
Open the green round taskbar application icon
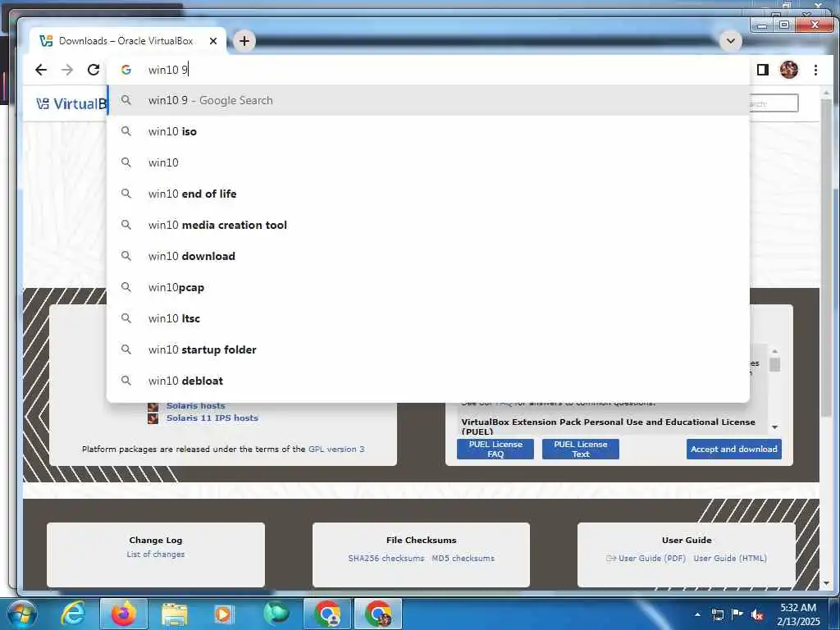pos(276,614)
